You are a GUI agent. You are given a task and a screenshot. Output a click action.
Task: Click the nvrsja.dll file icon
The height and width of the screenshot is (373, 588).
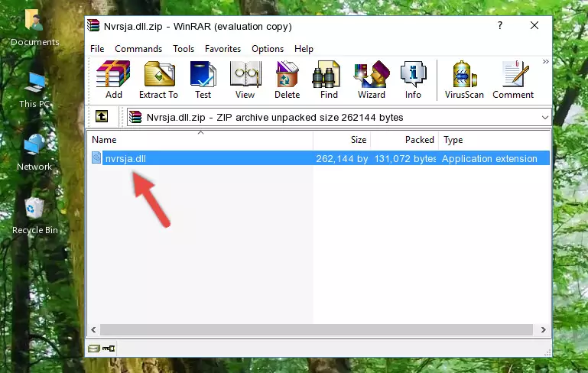(x=96, y=157)
